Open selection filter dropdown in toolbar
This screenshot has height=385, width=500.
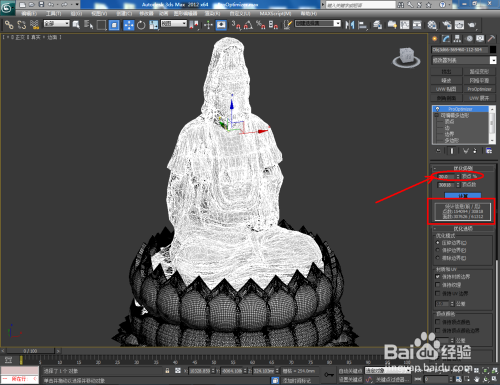56,24
